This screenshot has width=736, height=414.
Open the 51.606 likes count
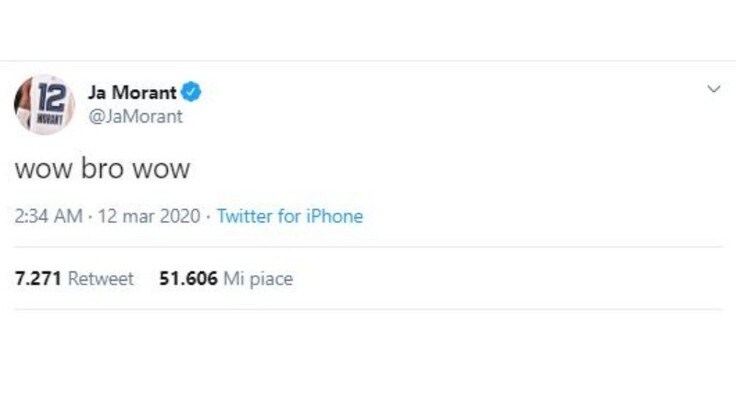(188, 278)
